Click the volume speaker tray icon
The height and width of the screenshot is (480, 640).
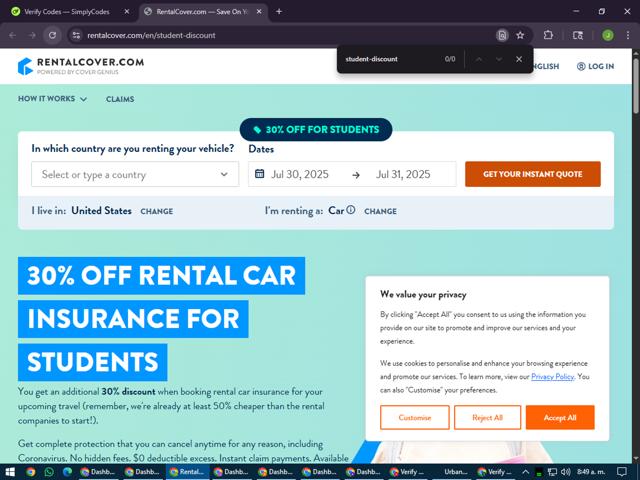click(566, 472)
